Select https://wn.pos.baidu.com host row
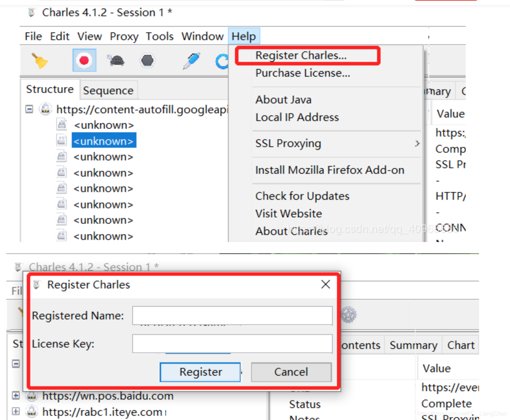The width and height of the screenshot is (510, 420). point(108,396)
